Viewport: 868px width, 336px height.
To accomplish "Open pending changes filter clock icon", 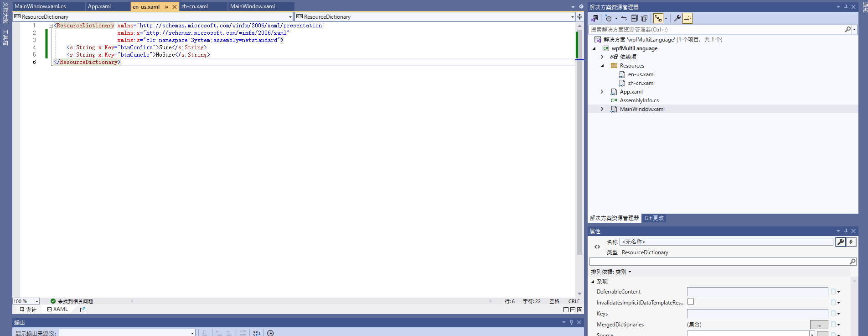I will 608,18.
